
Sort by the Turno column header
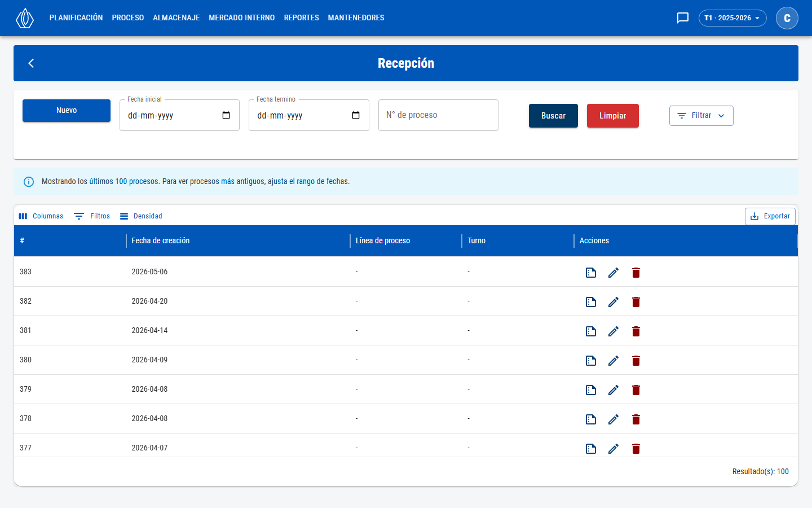click(x=518, y=241)
